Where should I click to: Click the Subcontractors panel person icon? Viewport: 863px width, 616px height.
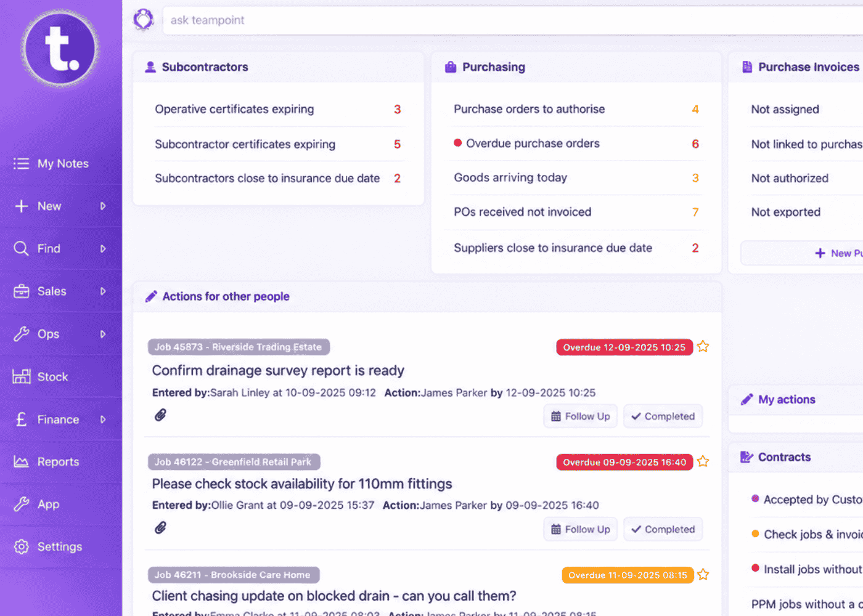click(x=150, y=67)
